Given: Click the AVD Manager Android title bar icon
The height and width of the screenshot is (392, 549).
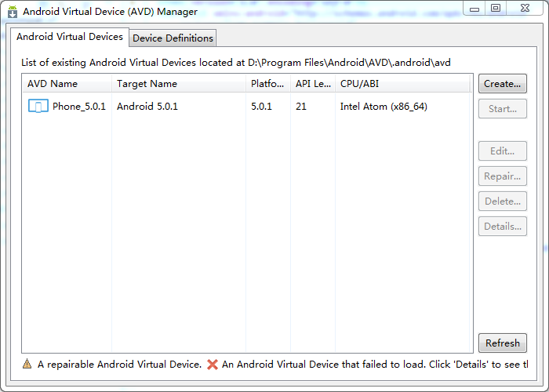Looking at the screenshot, I should [x=13, y=12].
